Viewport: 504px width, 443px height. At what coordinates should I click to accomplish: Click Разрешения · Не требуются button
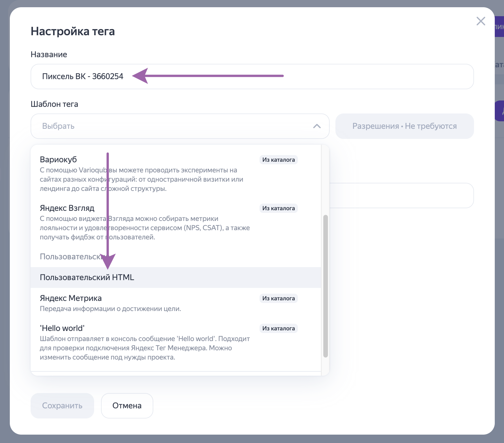(x=404, y=126)
